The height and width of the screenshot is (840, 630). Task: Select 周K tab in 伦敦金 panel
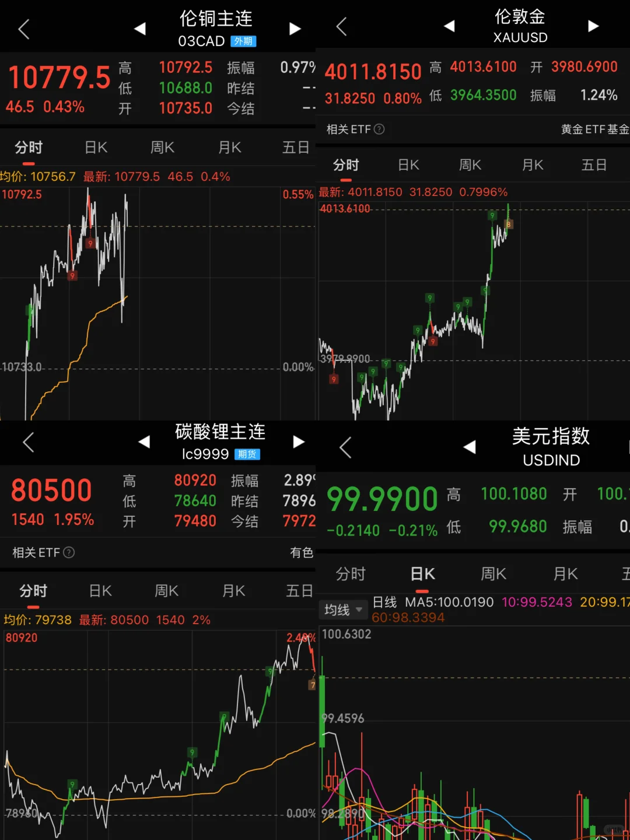[x=470, y=165]
